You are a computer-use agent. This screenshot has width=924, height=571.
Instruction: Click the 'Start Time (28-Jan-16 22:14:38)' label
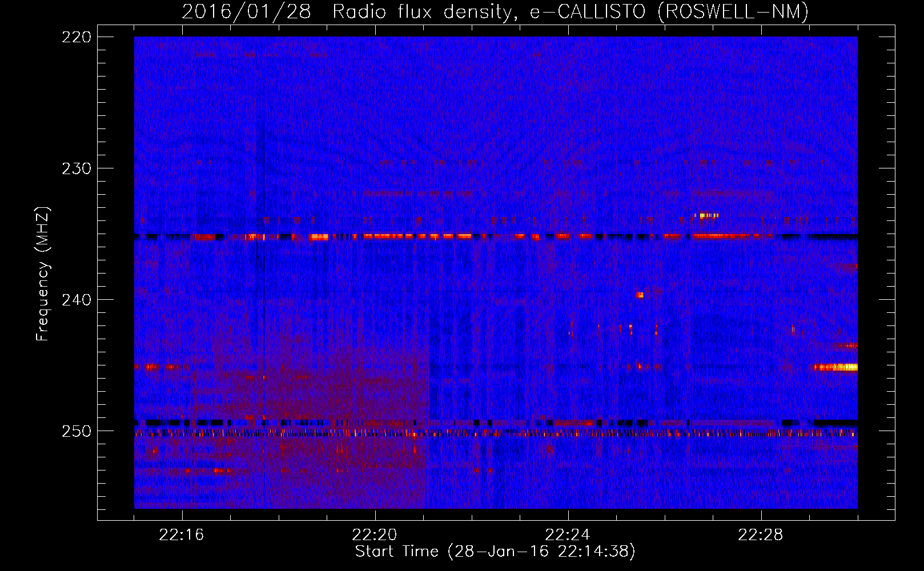coord(495,552)
